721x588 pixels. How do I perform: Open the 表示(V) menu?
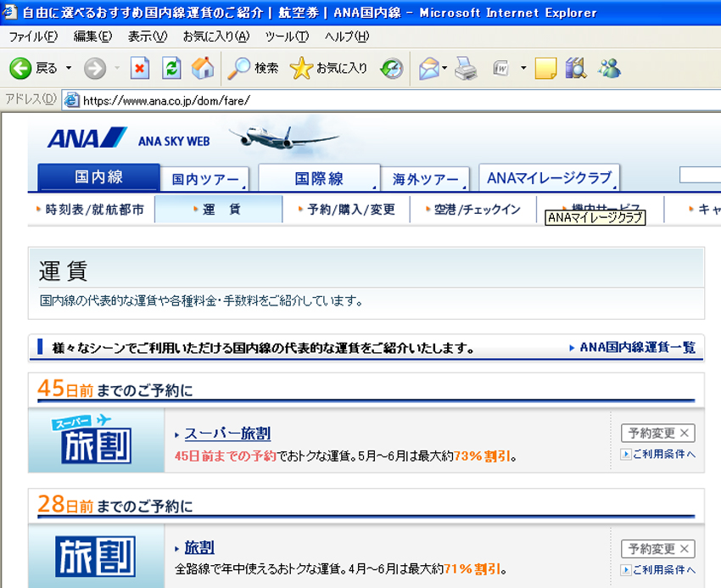pos(147,36)
